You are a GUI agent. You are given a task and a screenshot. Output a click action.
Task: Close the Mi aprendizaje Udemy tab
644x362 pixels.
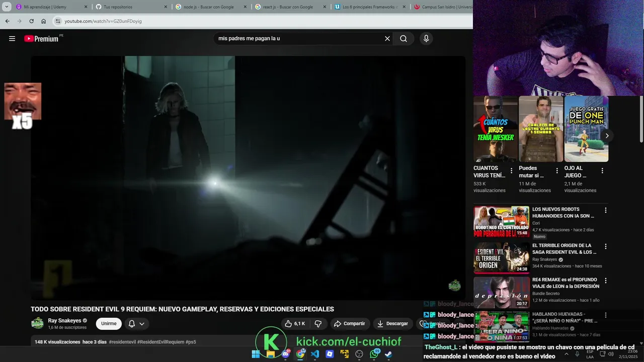coord(86,7)
